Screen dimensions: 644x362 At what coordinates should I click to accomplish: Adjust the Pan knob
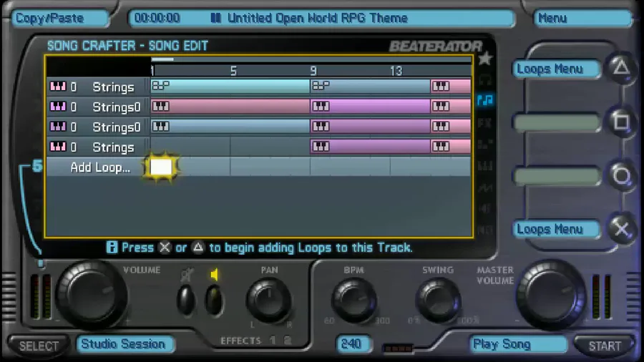(269, 300)
